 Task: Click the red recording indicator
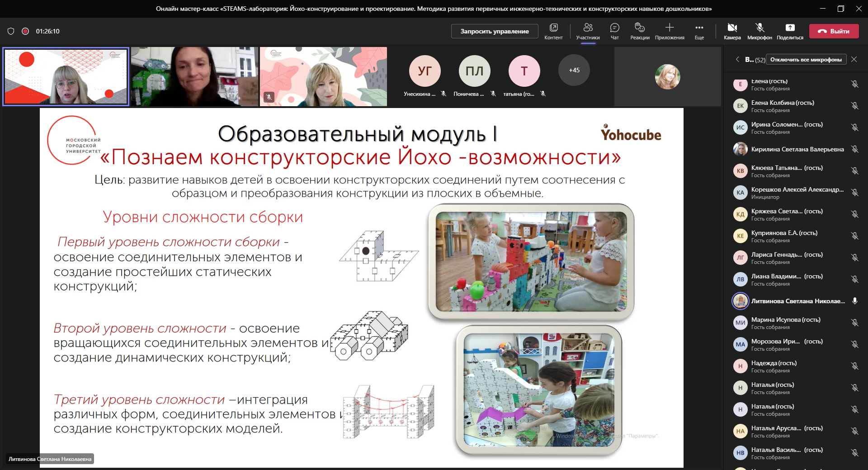point(26,31)
